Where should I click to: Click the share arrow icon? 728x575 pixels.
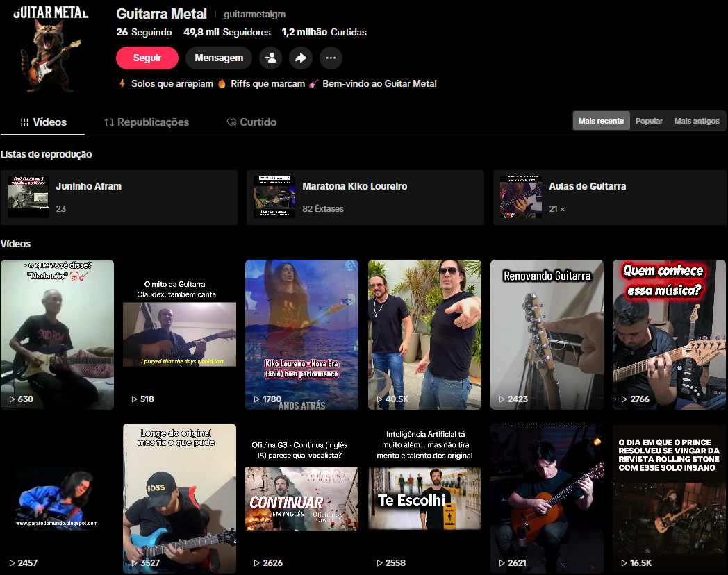tap(300, 58)
